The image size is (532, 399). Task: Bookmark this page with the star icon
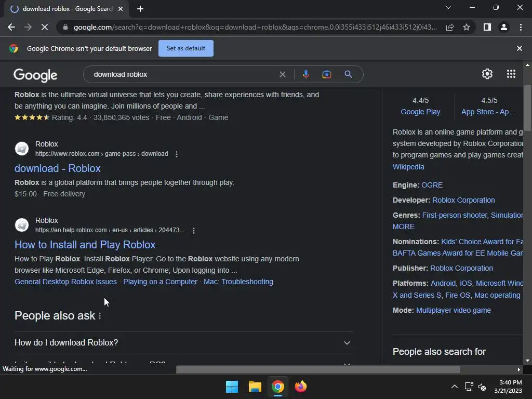point(467,27)
